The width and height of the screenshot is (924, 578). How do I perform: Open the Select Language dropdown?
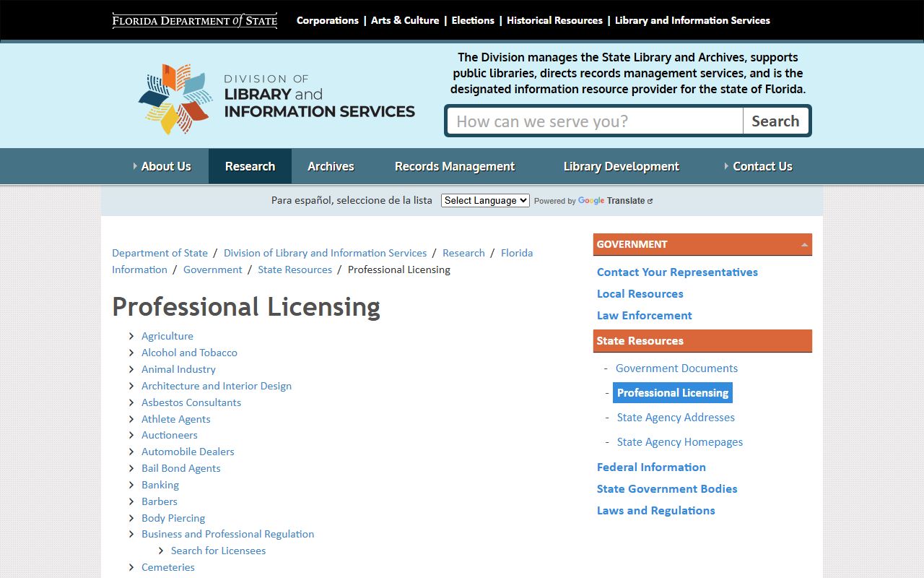tap(485, 200)
